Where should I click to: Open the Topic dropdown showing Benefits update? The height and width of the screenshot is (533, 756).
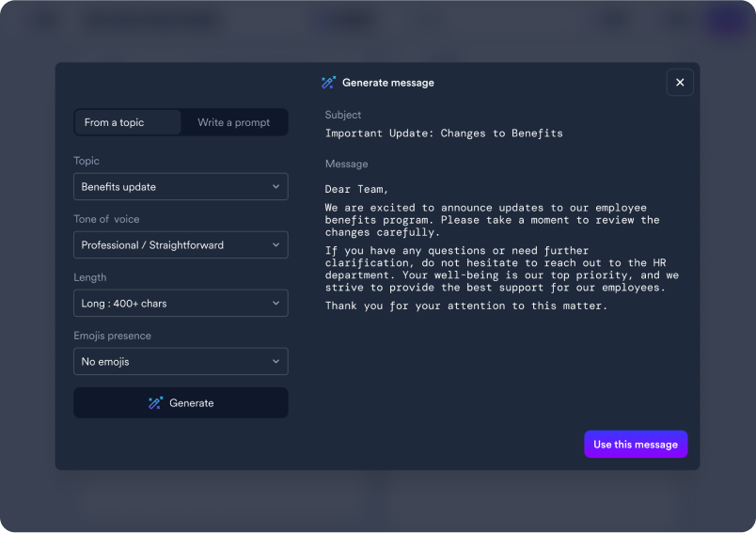pos(181,187)
